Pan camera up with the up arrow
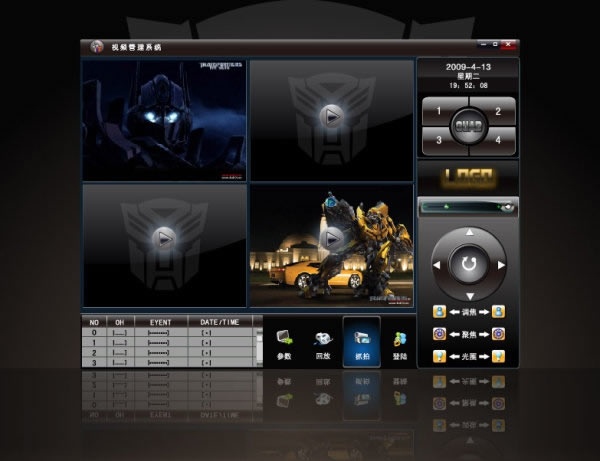 pyautogui.click(x=470, y=232)
